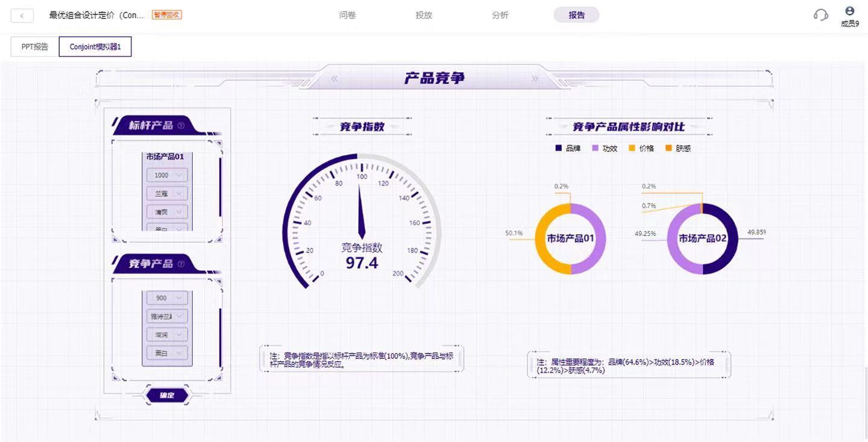Click the back arrow button
Viewport: 868px width, 442px height.
tap(22, 16)
